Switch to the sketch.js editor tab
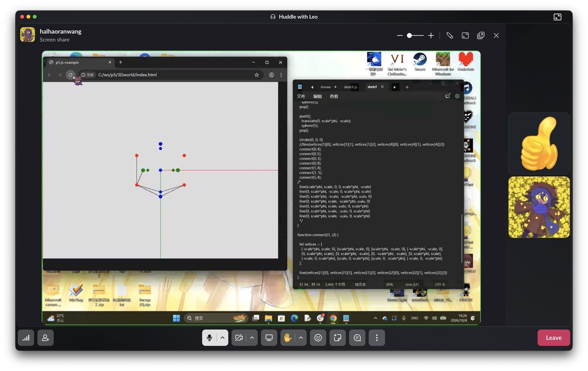The height and width of the screenshot is (371, 588). pos(351,87)
